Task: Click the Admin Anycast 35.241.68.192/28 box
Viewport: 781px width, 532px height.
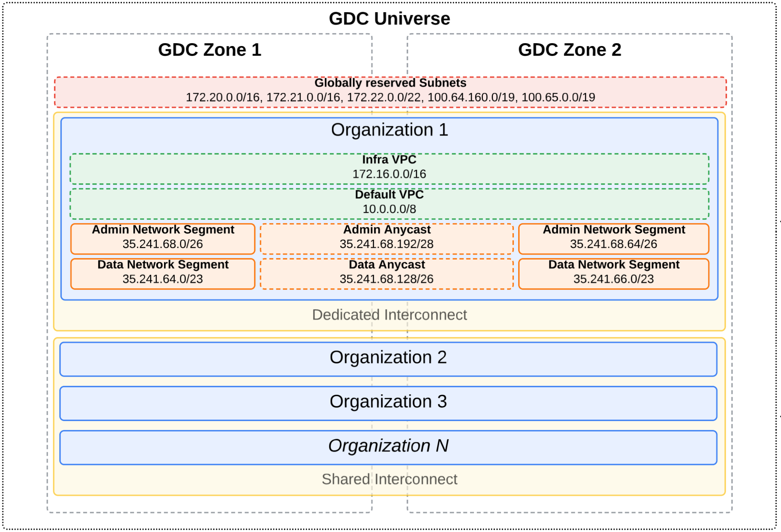Action: (x=387, y=238)
